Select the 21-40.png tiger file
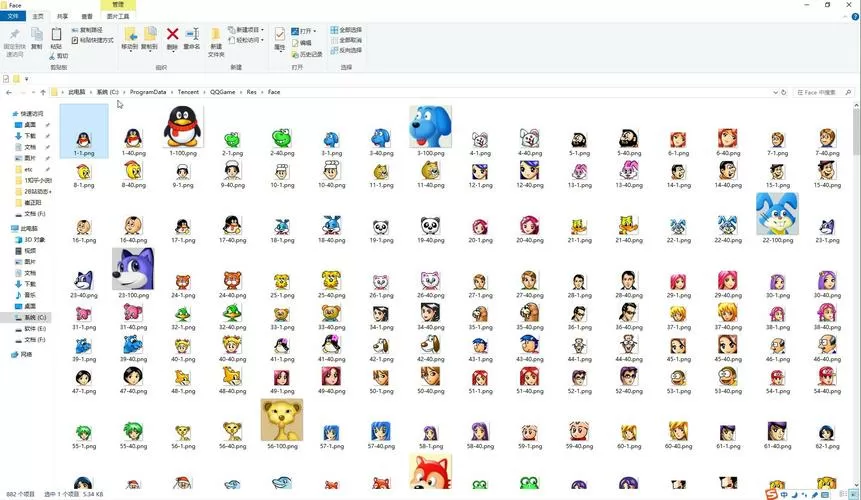The width and height of the screenshot is (861, 500). coord(629,229)
